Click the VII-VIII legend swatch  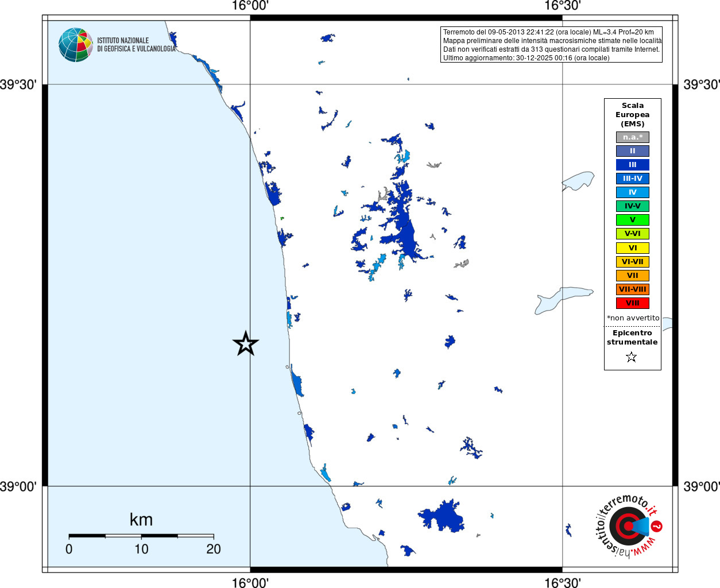click(633, 289)
